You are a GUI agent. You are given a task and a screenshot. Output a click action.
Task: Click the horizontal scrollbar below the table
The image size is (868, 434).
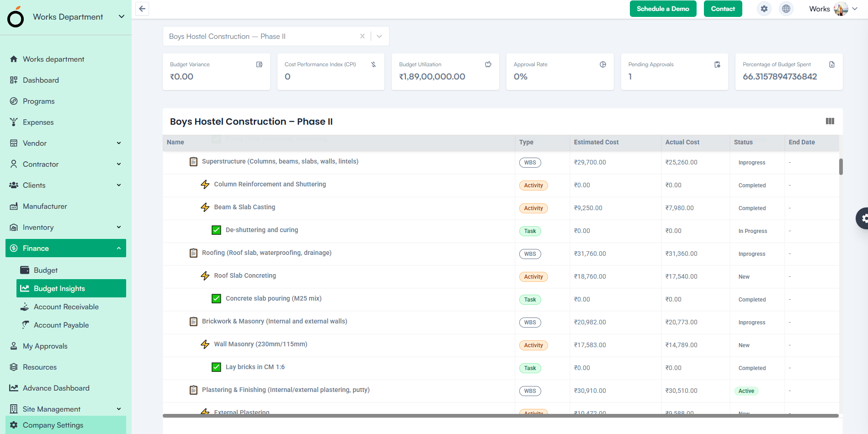[x=501, y=416]
